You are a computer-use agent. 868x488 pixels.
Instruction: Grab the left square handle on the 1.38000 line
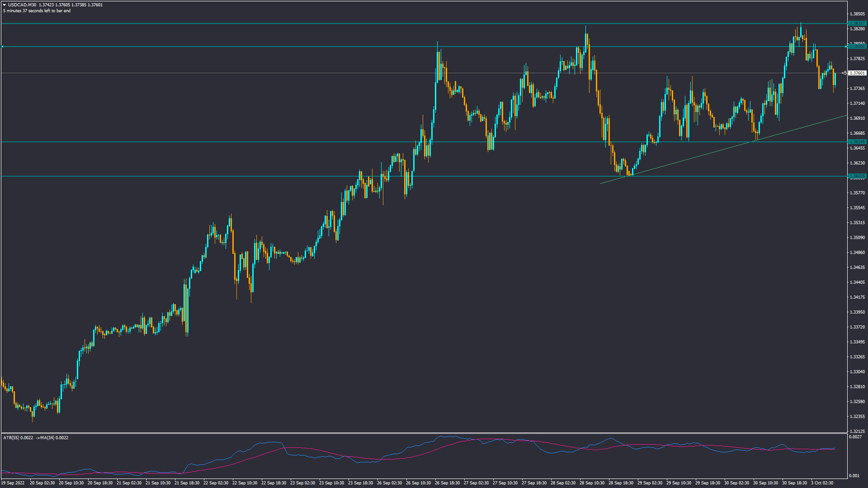point(2,47)
